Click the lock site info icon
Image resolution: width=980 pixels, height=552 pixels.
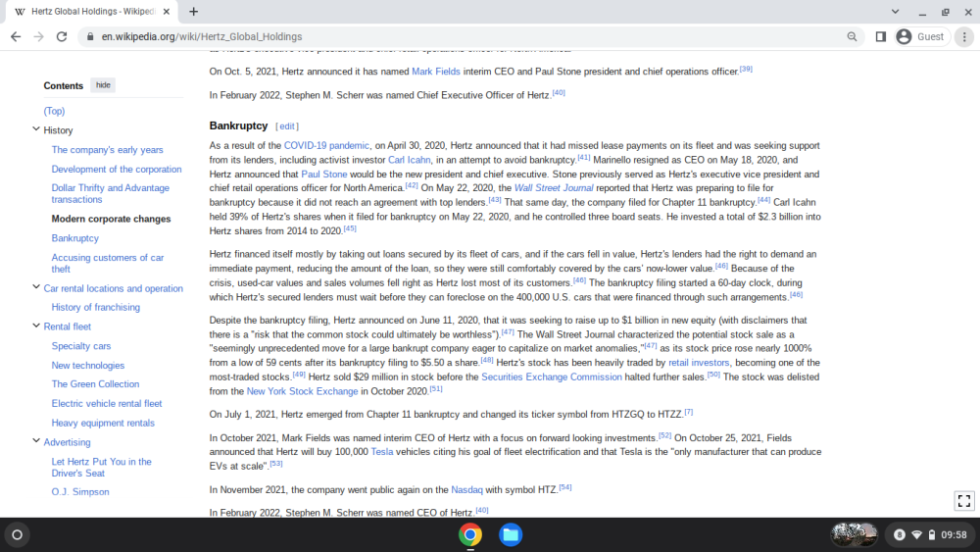pyautogui.click(x=90, y=37)
